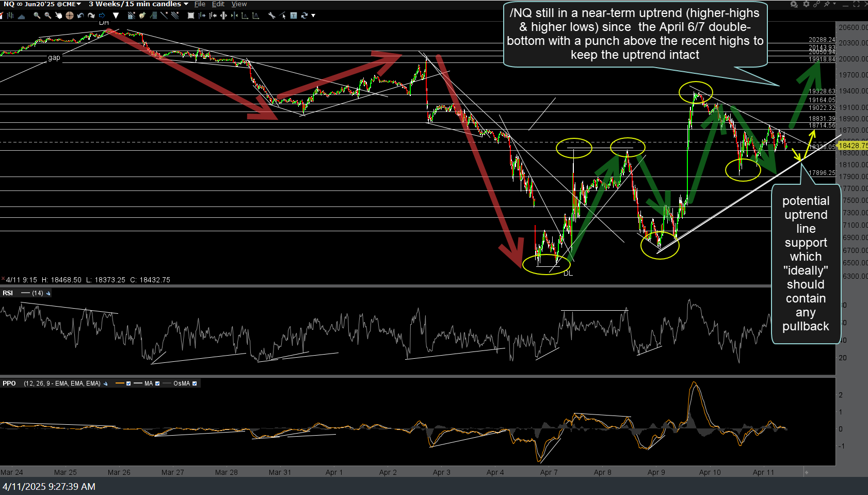
Task: Open the View menu
Action: point(239,4)
